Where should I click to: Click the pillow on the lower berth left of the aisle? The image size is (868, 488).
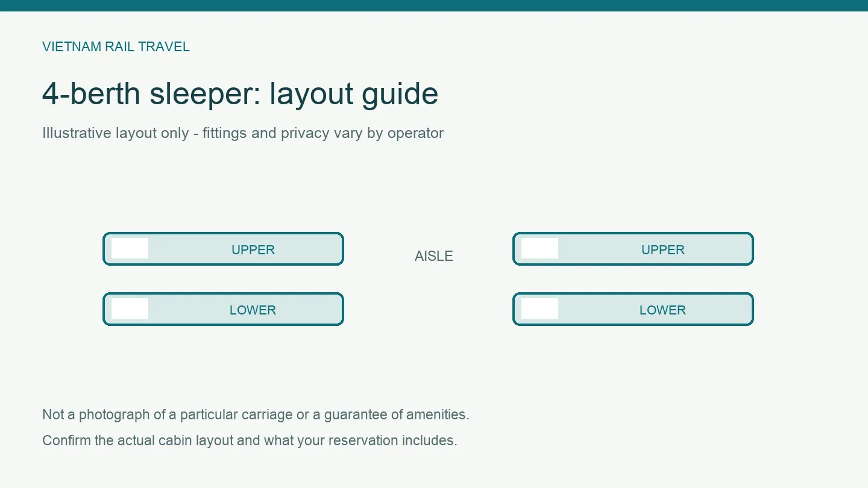coord(130,308)
